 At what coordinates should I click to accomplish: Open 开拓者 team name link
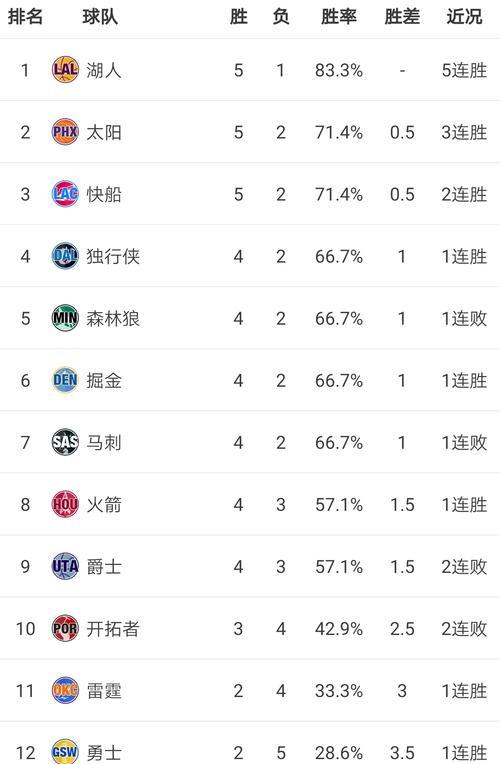[113, 629]
